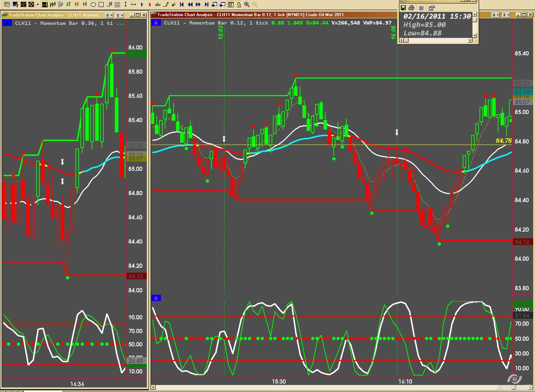Click the greyed zoom out magnifier icon
Image resolution: width=535 pixels, height=392 pixels.
[255, 5]
